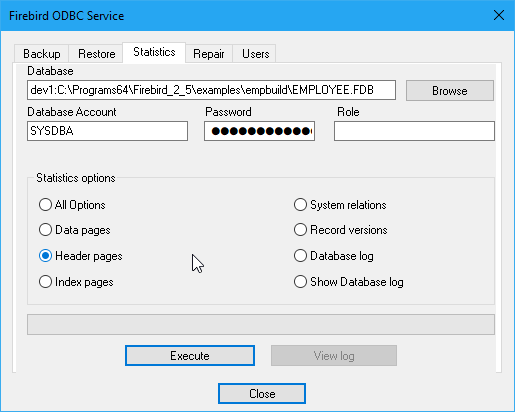Click the Execute button

click(x=190, y=356)
